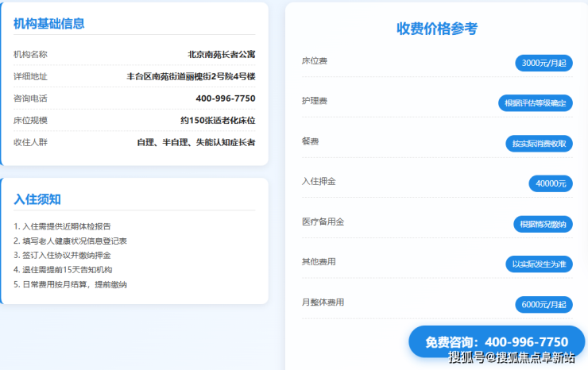
Task: Click the 入住押金 label
Action: pos(319,182)
